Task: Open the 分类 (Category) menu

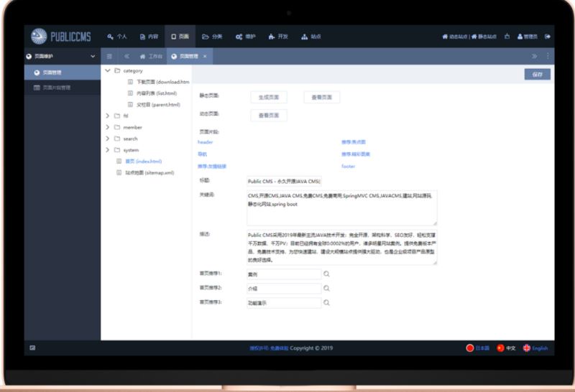Action: [x=212, y=37]
